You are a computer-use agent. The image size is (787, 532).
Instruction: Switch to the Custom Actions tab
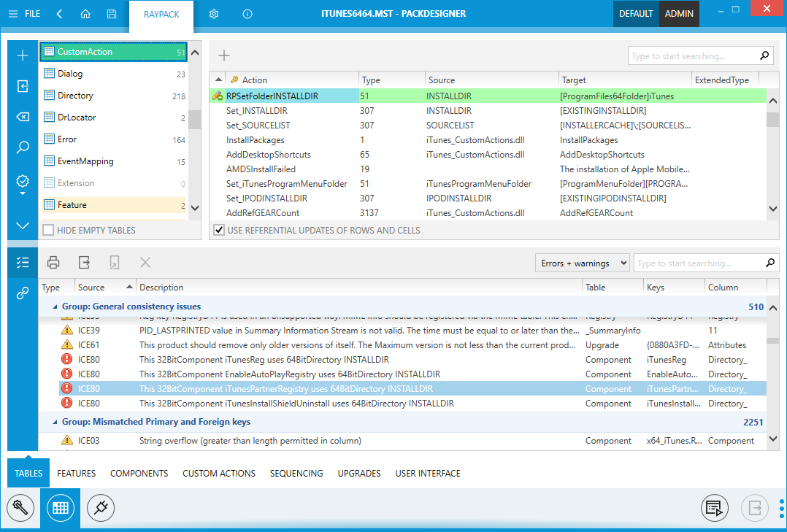[219, 474]
